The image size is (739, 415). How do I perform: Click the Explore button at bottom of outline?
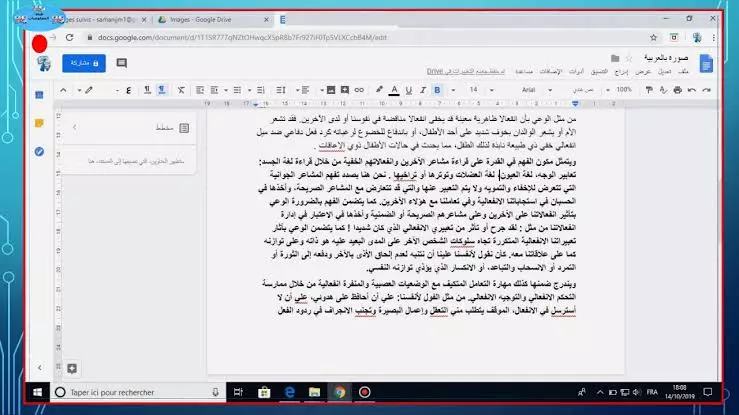point(72,368)
